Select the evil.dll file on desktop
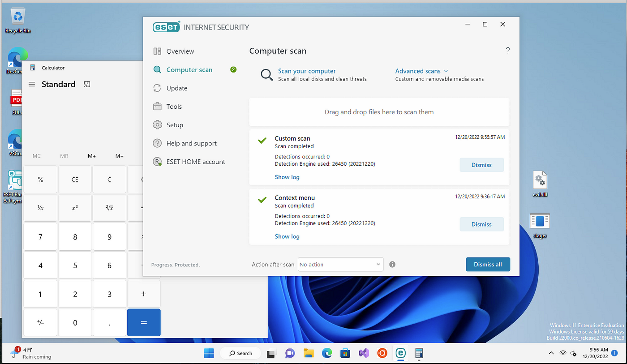The width and height of the screenshot is (627, 364). coord(540,184)
